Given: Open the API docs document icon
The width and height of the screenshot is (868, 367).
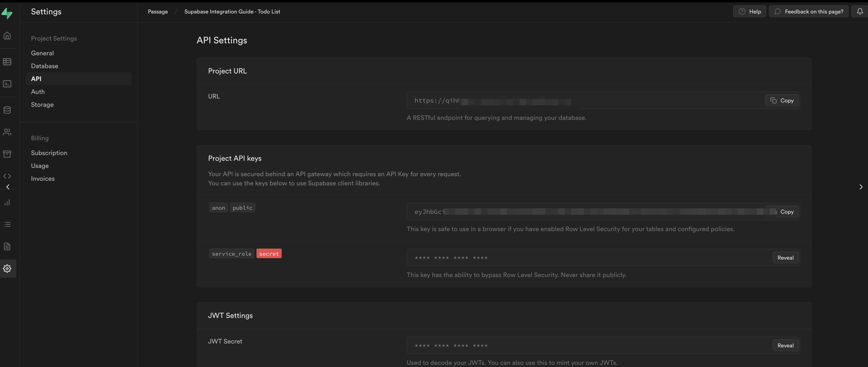Looking at the screenshot, I should coord(7,247).
